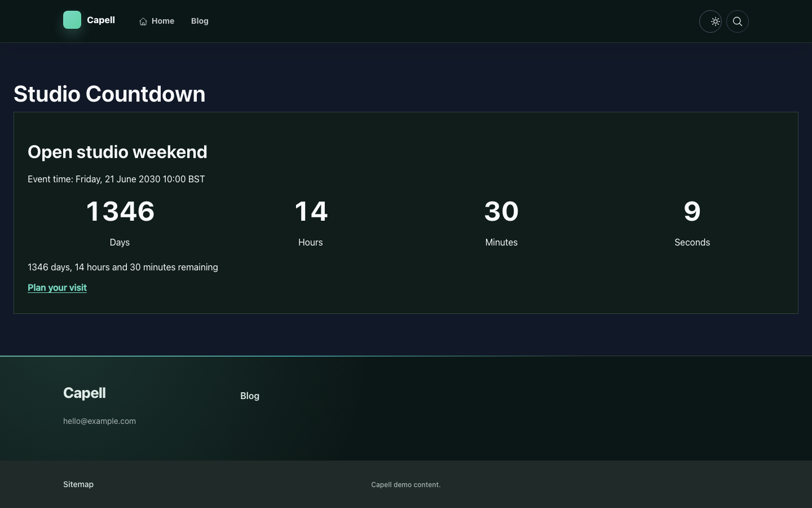Follow the Plan your visit link
The width and height of the screenshot is (812, 508).
[x=57, y=287]
